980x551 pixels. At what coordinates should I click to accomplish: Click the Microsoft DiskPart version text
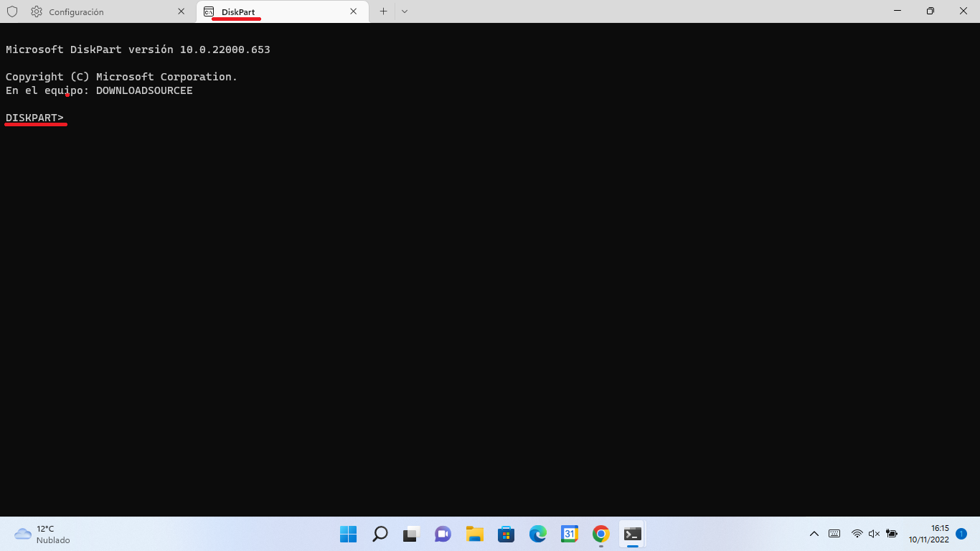pos(138,50)
